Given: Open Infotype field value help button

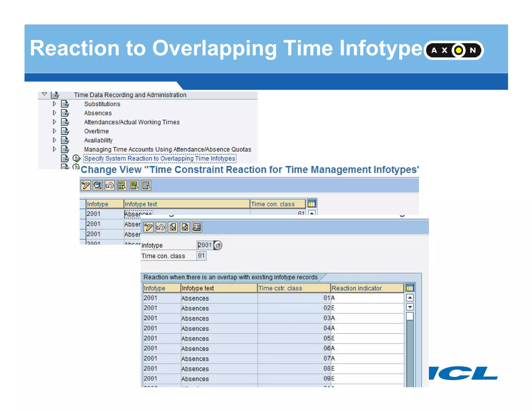Looking at the screenshot, I should pos(218,245).
